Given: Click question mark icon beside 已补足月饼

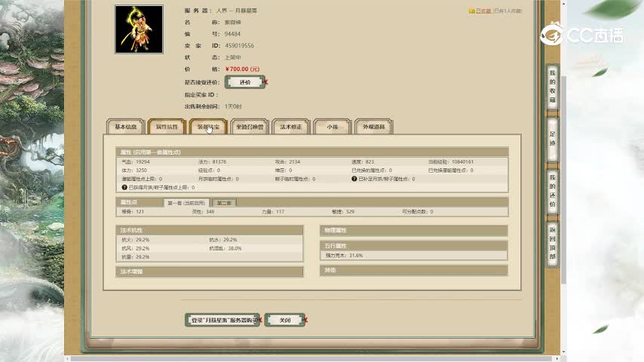Looking at the screenshot, I should point(354,179).
